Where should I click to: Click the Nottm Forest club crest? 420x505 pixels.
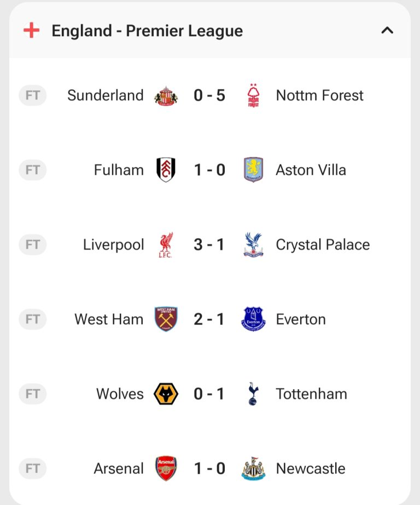[x=253, y=96]
